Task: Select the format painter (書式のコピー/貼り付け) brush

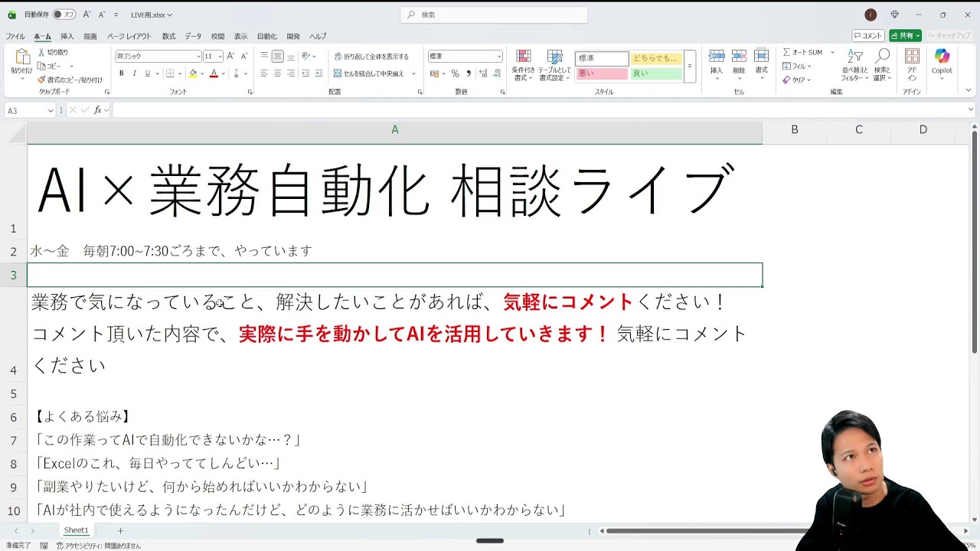Action: coord(41,80)
